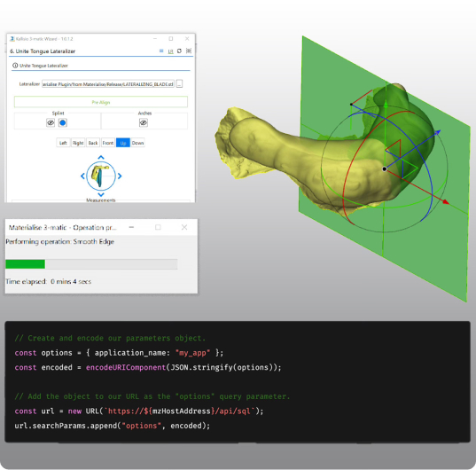Select the Left view option
This screenshot has width=476, height=470.
click(x=63, y=143)
